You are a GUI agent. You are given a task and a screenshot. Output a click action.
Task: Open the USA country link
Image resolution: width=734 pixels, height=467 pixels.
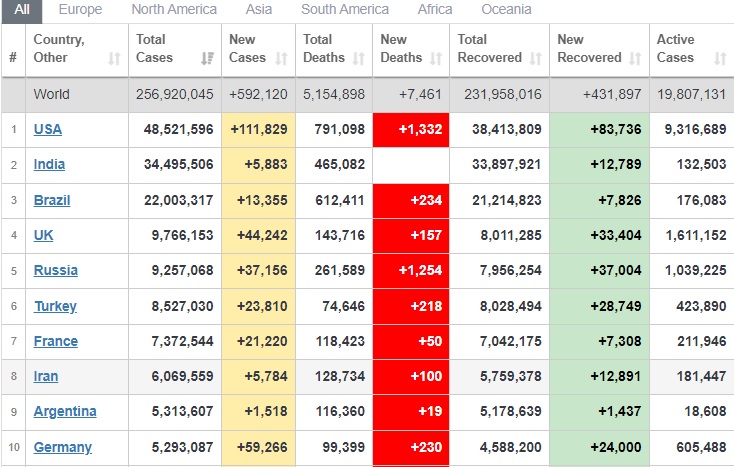tap(48, 130)
